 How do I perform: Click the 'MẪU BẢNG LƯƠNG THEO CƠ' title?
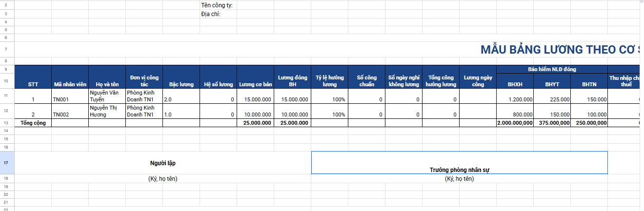point(559,49)
